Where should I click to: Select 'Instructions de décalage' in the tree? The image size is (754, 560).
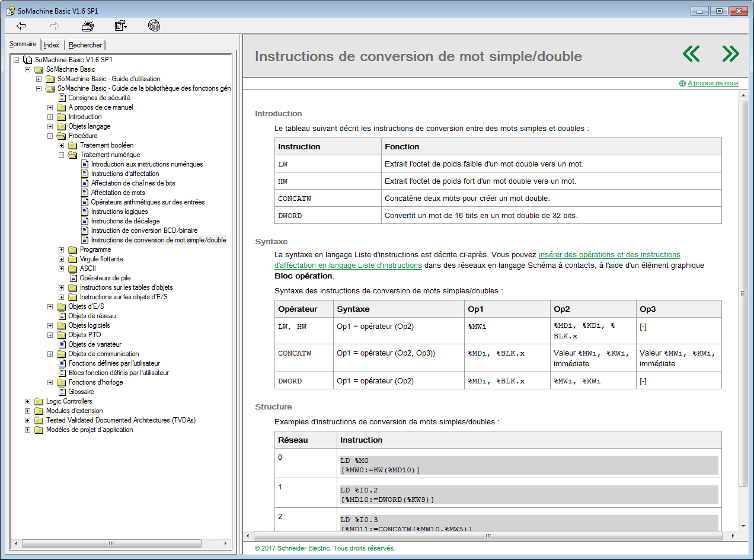[125, 221]
